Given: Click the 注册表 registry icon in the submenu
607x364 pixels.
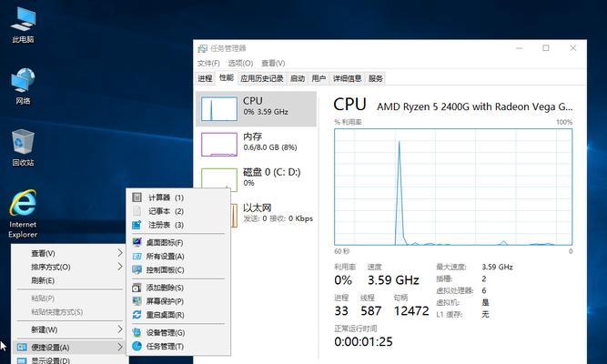Looking at the screenshot, I should [137, 225].
